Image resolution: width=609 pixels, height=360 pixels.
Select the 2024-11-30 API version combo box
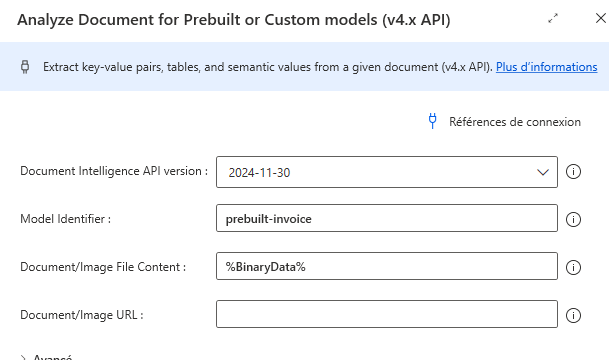click(x=387, y=172)
